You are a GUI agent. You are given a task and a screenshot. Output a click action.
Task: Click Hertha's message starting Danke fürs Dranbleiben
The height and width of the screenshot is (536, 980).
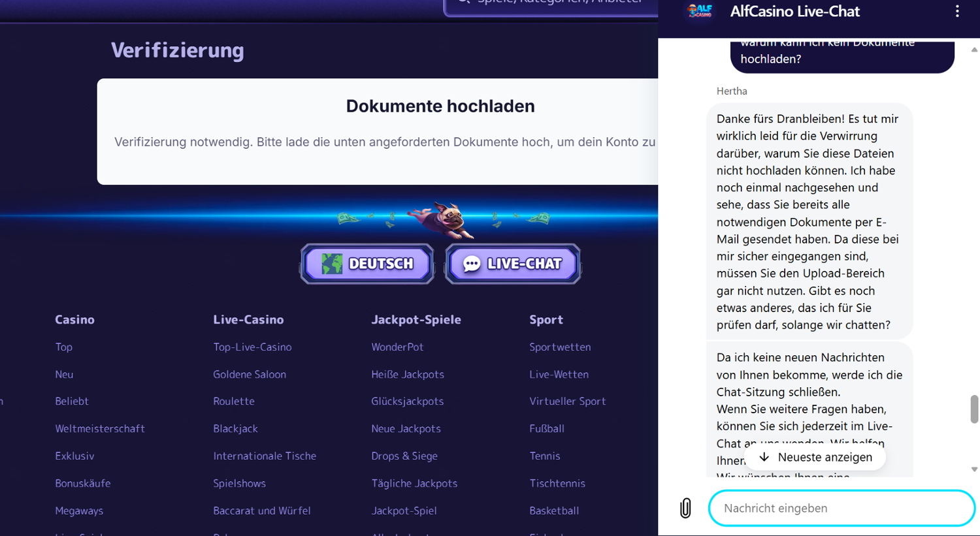[x=809, y=221]
